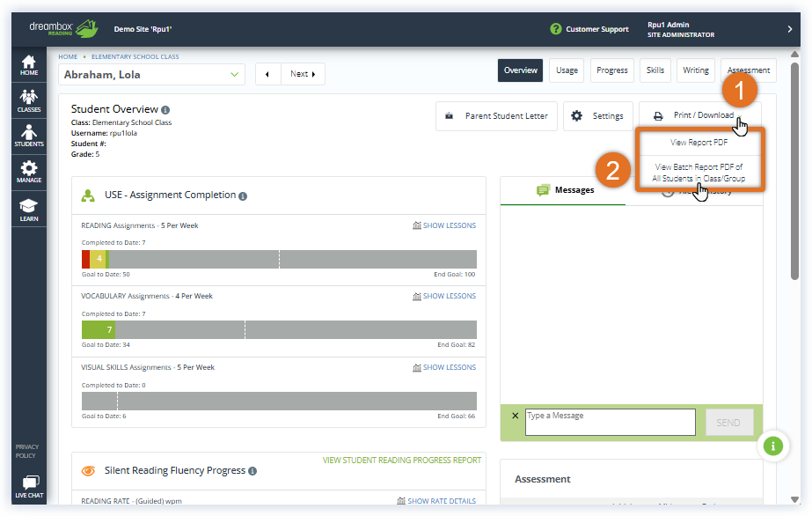Click the Type a Message input field
812x516 pixels.
(x=610, y=422)
